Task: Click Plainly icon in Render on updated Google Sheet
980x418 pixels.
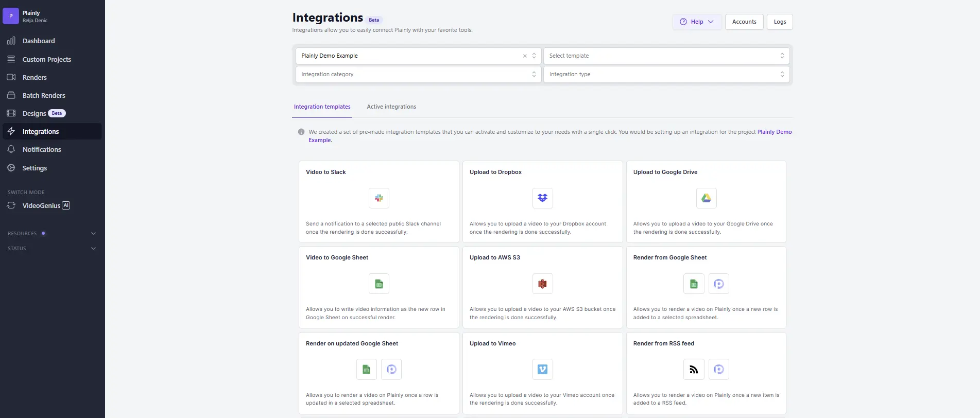Action: coord(391,369)
